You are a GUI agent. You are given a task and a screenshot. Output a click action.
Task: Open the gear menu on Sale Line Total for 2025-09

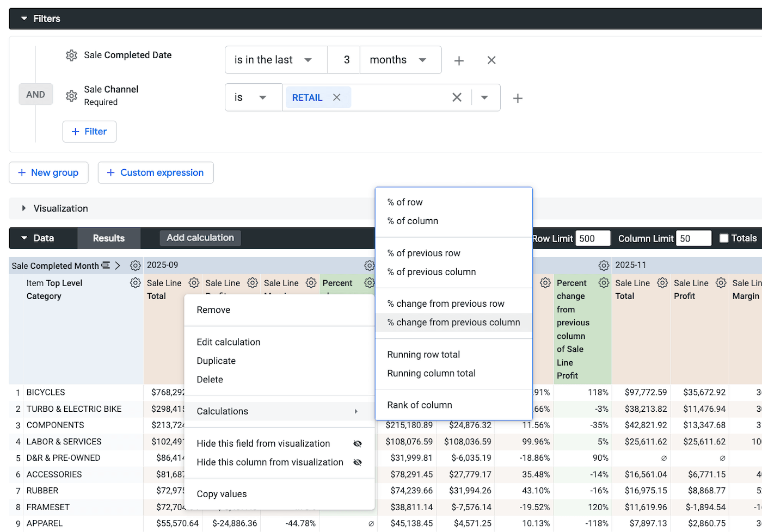point(194,283)
